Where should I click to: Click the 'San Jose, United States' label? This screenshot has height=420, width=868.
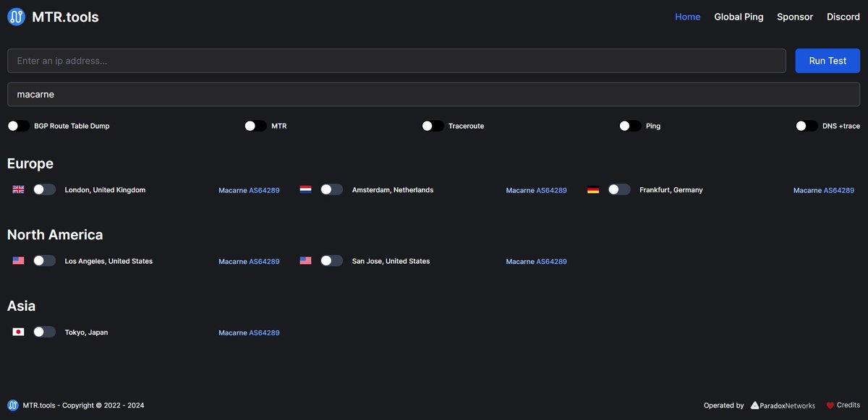(x=391, y=261)
